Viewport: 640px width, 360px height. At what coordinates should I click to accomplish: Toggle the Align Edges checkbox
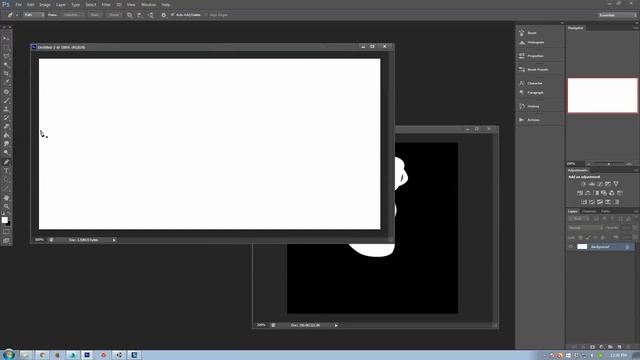[206, 15]
